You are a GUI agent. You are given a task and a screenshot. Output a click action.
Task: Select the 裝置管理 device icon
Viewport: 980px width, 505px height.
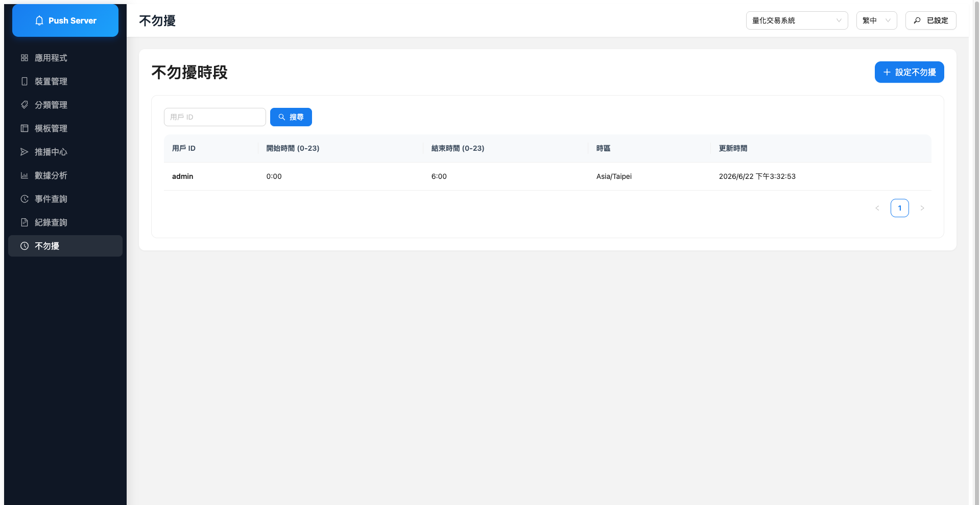(25, 81)
